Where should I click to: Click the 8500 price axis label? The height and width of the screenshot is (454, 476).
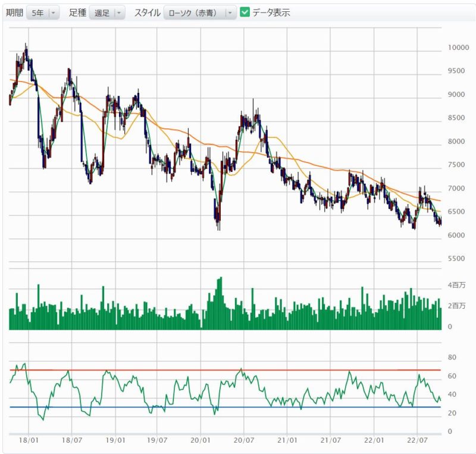456,118
